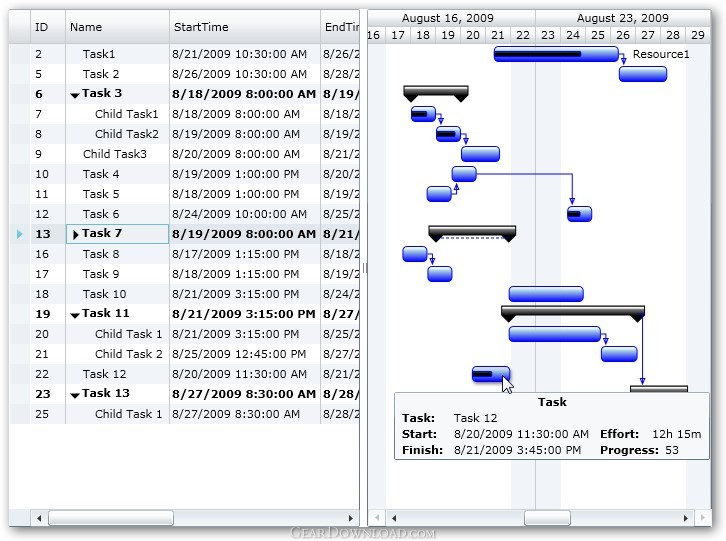Screen dimensions: 726x541
Task: Select the August 16, 2009 week header
Action: pos(447,18)
